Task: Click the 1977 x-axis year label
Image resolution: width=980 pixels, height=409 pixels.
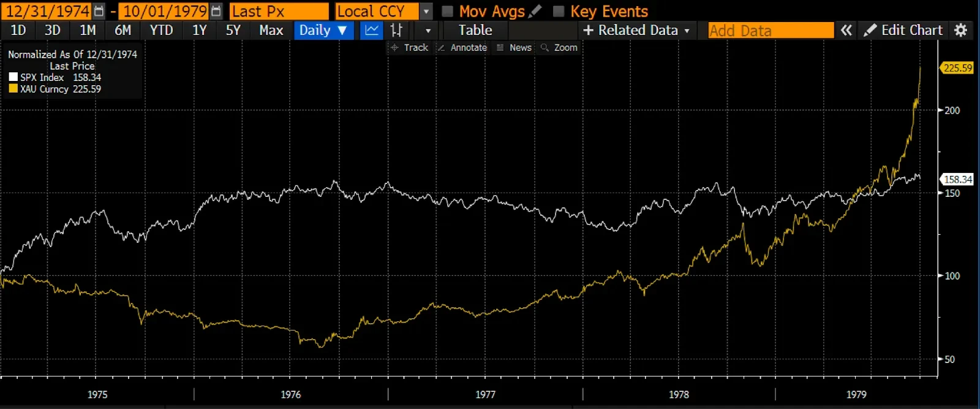Action: click(x=486, y=394)
